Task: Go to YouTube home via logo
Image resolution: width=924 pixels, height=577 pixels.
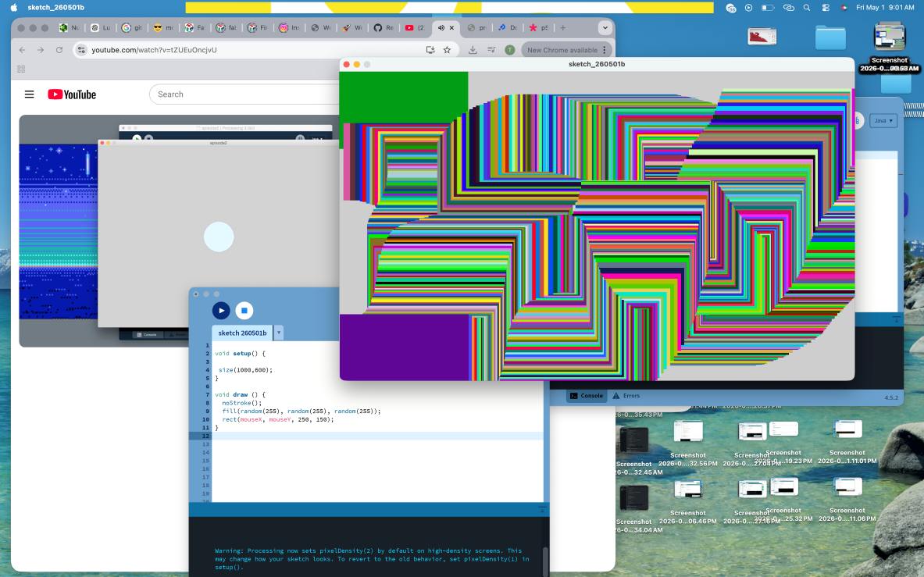Action: click(72, 94)
